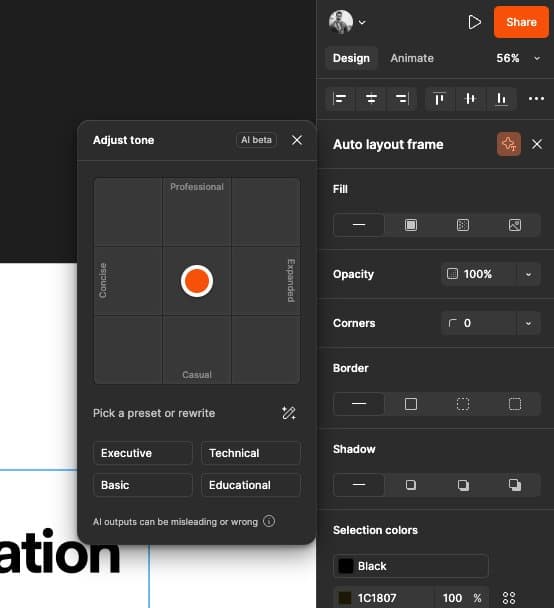Select the Design tab

coord(351,58)
